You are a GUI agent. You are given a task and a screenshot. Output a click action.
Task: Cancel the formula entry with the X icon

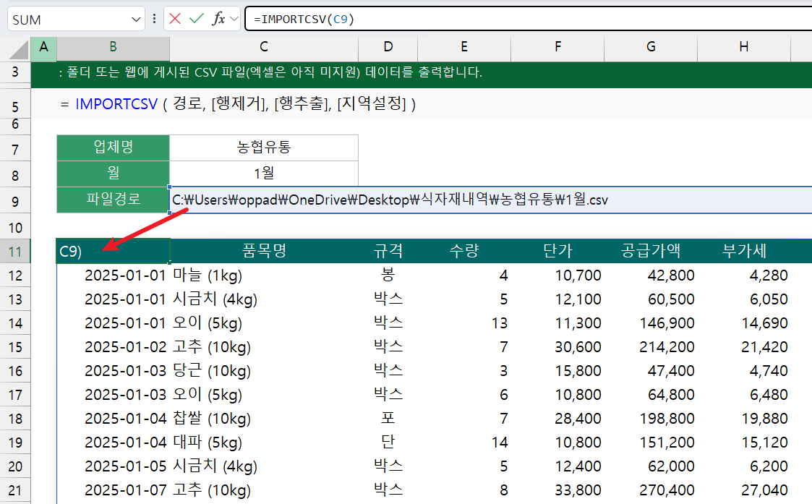tap(175, 20)
